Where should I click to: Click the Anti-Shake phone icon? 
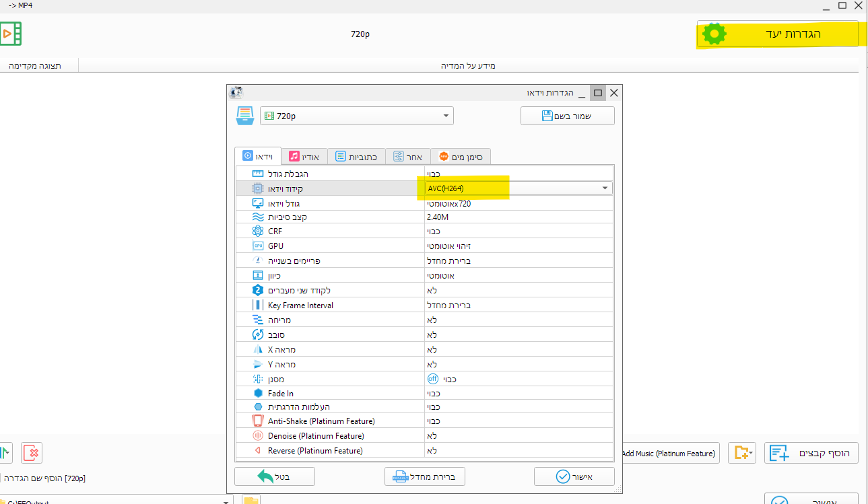coord(259,421)
